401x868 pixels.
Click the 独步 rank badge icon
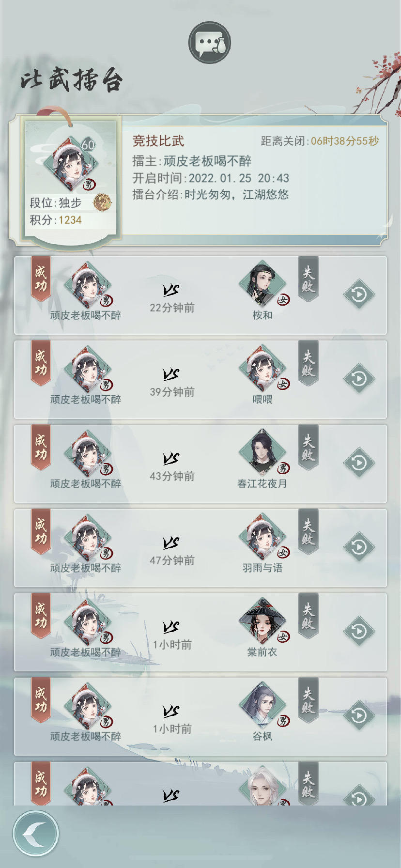pos(103,202)
